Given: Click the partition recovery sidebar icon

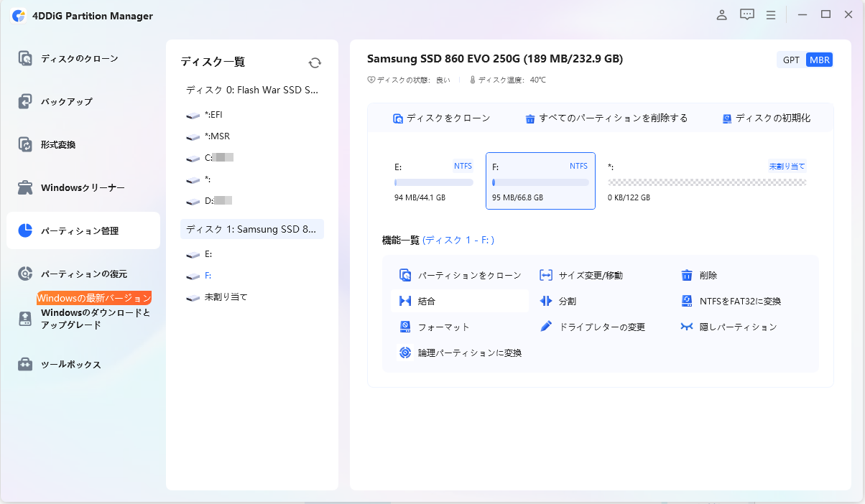Looking at the screenshot, I should tap(25, 274).
